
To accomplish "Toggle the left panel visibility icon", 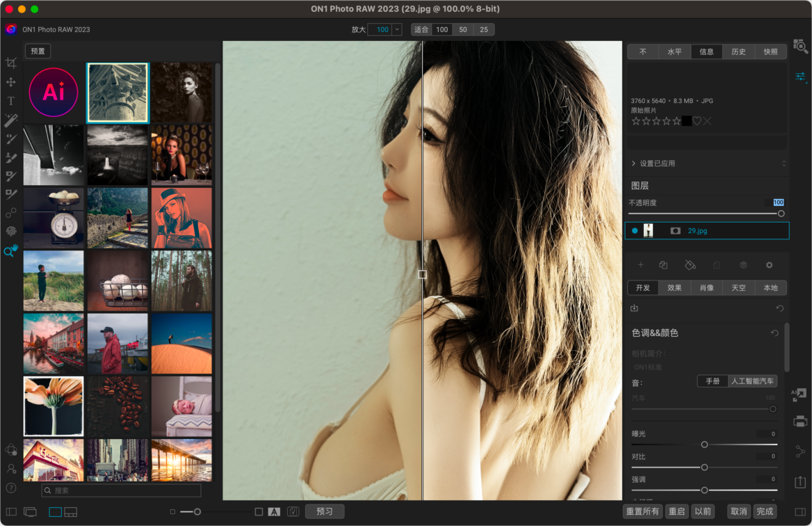I will (x=11, y=512).
